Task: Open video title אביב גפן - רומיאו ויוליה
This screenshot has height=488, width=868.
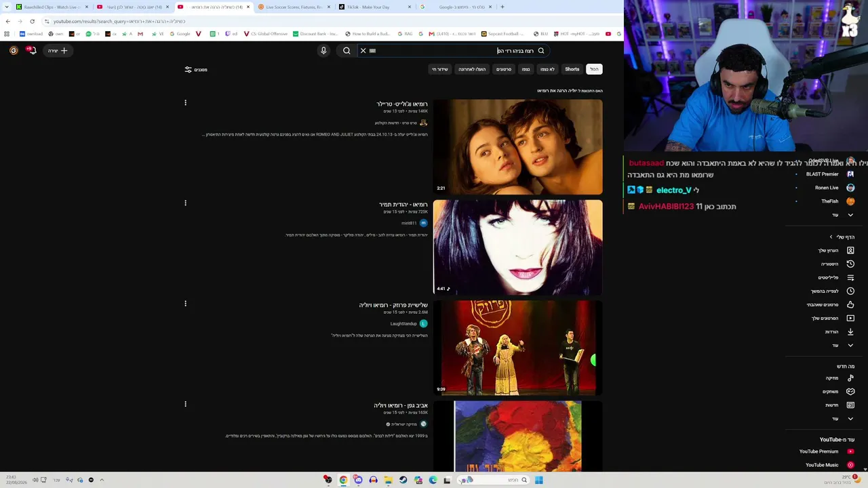Action: [x=401, y=405]
